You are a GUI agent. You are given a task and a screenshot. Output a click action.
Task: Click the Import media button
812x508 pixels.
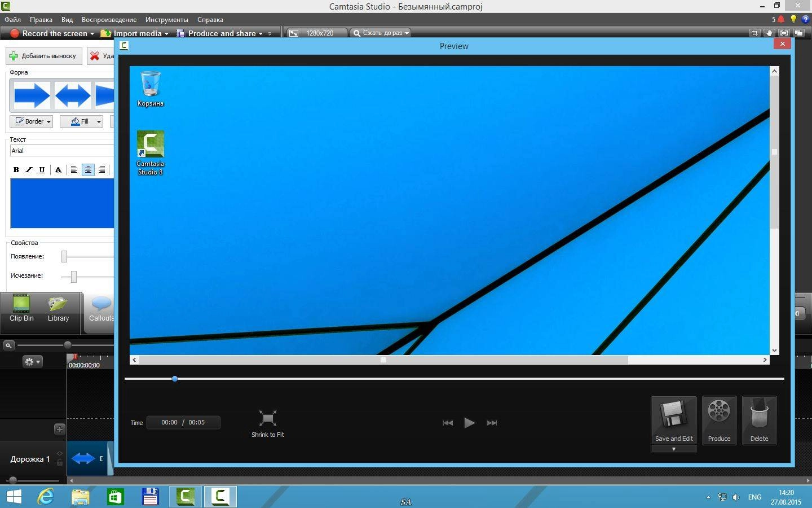[x=132, y=33]
